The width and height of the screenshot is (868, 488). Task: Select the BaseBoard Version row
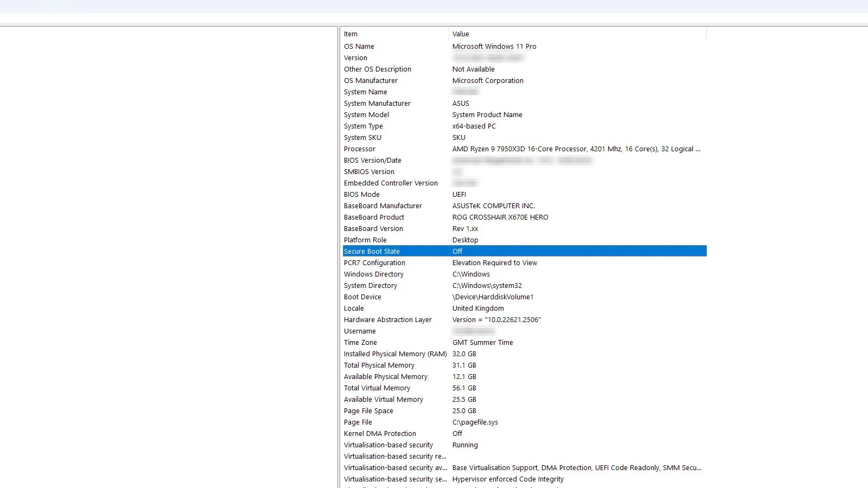pyautogui.click(x=525, y=228)
